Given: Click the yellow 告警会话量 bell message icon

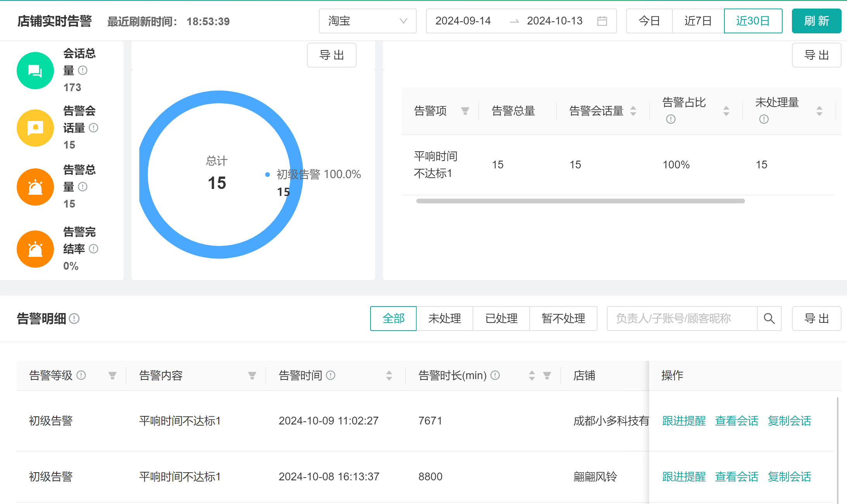Looking at the screenshot, I should point(35,128).
